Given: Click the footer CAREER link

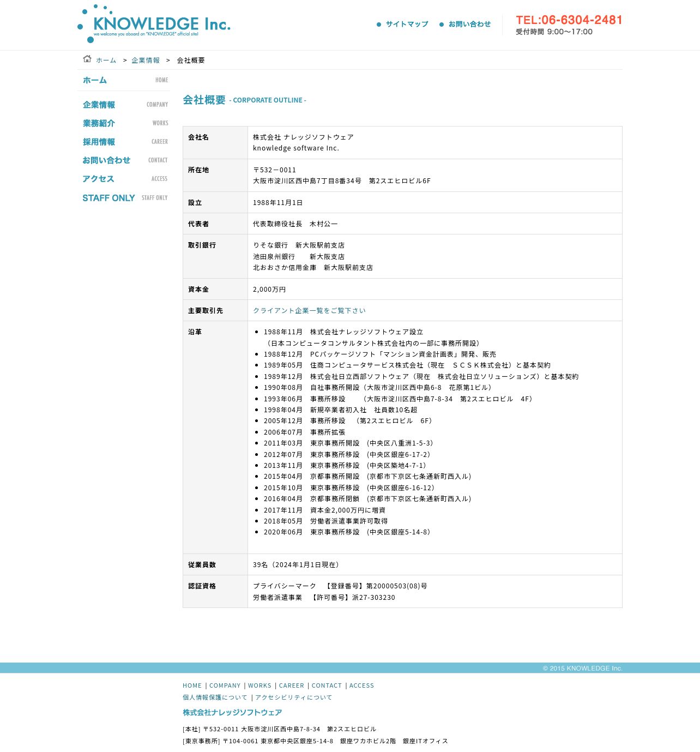Looking at the screenshot, I should [x=292, y=685].
